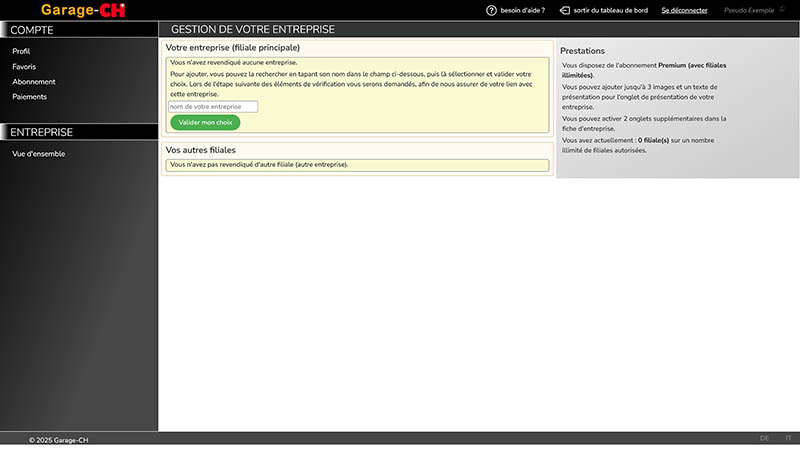
Task: Open Favoris in the account menu
Action: 24,66
